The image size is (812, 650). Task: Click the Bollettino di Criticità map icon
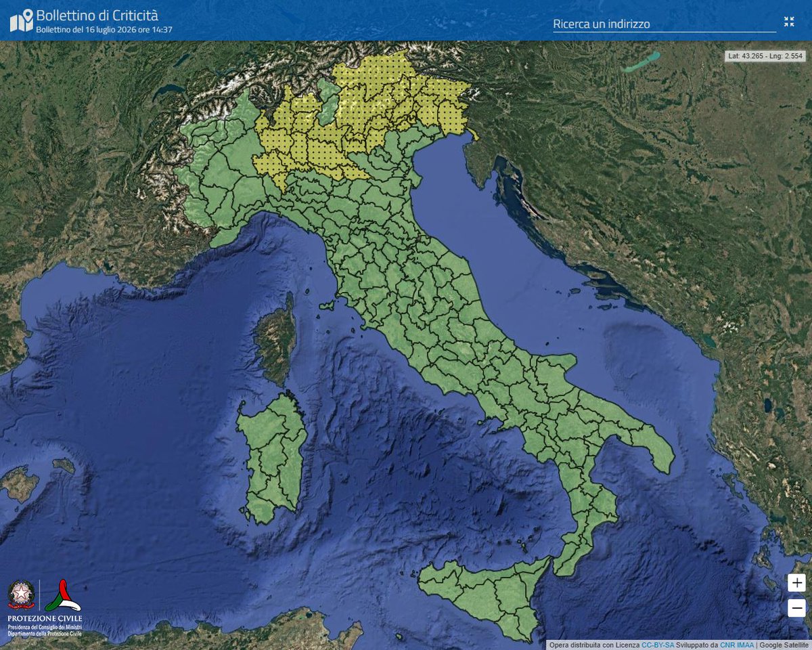(21, 20)
